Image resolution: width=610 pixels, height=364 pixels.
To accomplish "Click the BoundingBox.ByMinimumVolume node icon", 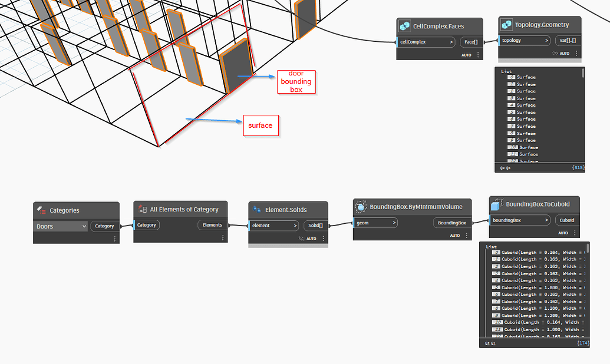I will pos(362,206).
